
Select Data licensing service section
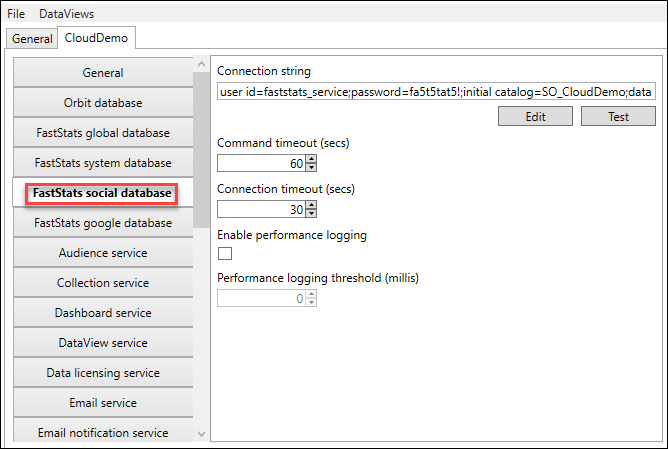[x=103, y=373]
